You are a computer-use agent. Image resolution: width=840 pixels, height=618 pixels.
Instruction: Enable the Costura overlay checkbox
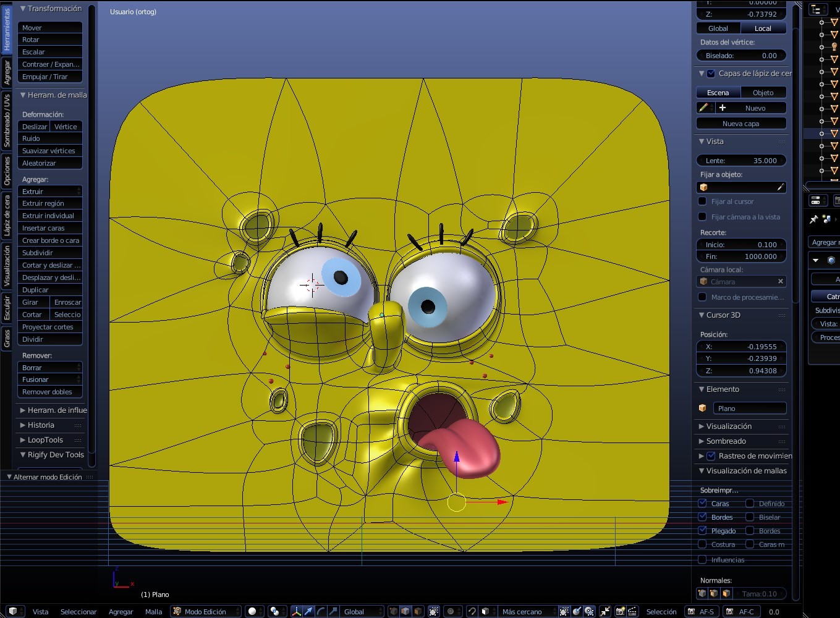pos(702,544)
